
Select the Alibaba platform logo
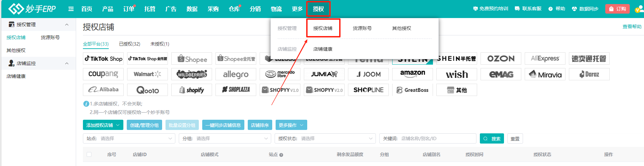click(103, 90)
